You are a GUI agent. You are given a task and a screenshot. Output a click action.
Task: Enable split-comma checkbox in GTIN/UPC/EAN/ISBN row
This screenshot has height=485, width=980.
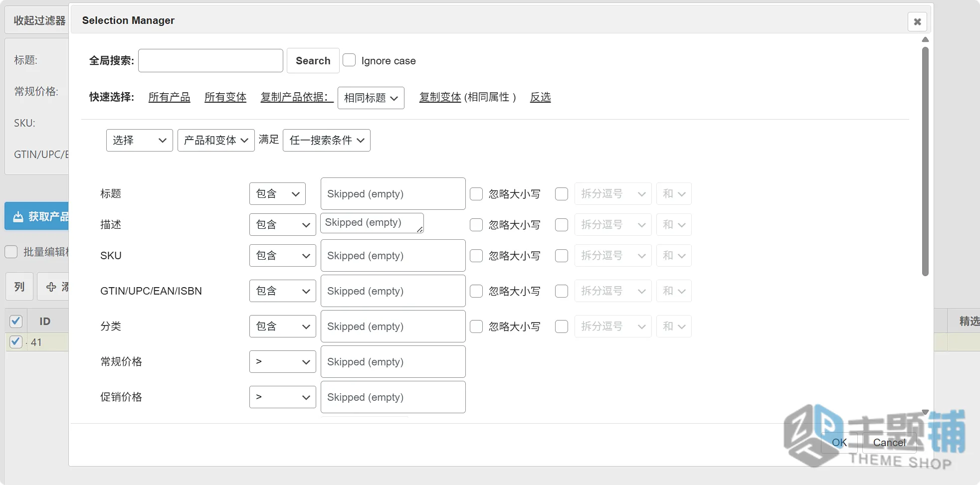point(562,291)
